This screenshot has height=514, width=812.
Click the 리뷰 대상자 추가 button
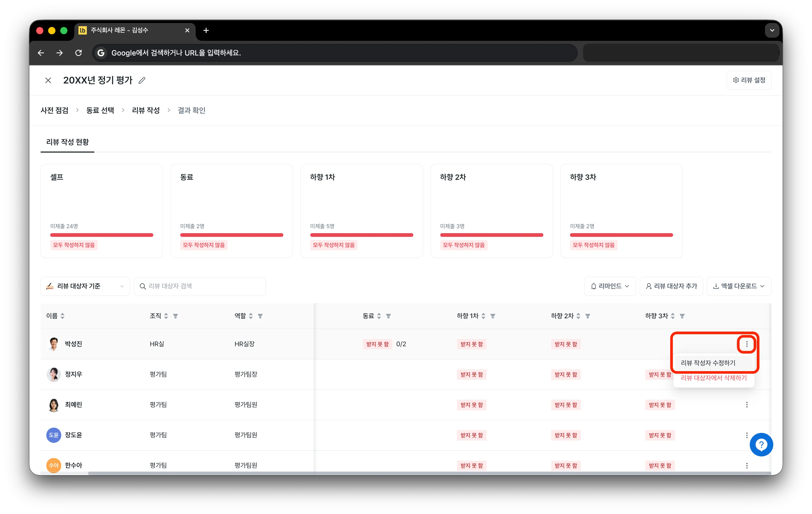[x=671, y=286]
